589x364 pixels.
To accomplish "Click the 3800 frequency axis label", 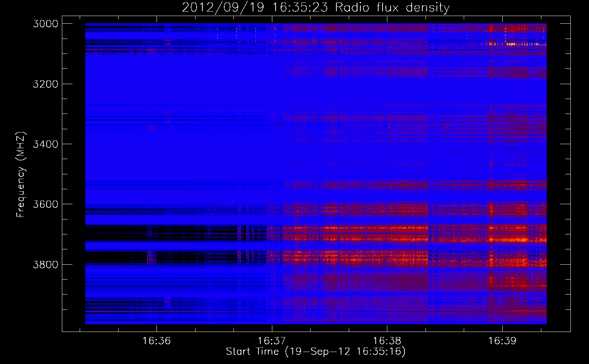I will pos(46,264).
